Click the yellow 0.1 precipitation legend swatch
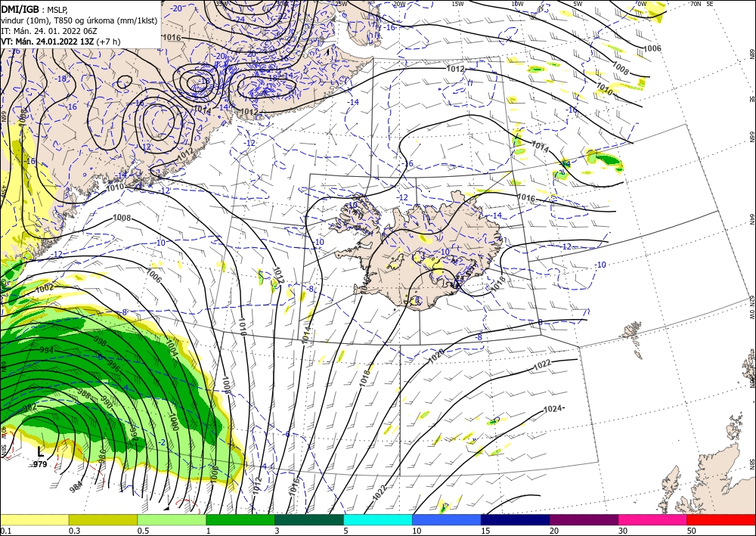Screen dimensions: 756x536 pos(34,520)
